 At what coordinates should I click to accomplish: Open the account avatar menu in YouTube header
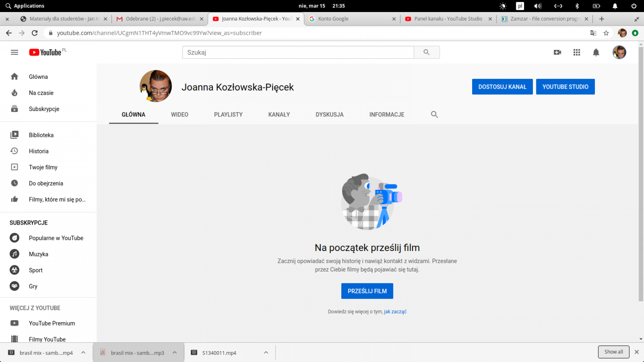tap(619, 52)
